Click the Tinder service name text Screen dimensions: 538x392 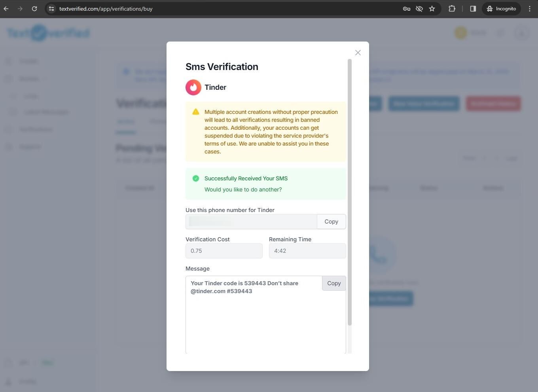[x=215, y=87]
